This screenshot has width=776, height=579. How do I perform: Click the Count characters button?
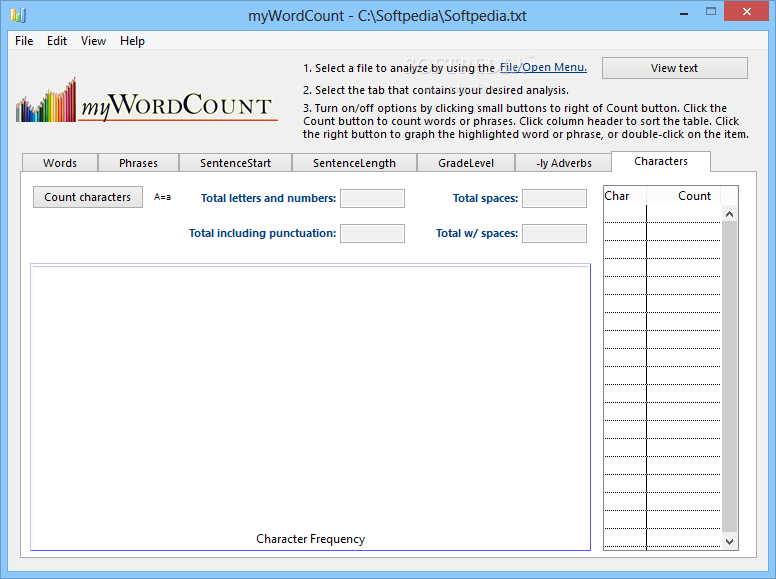88,197
